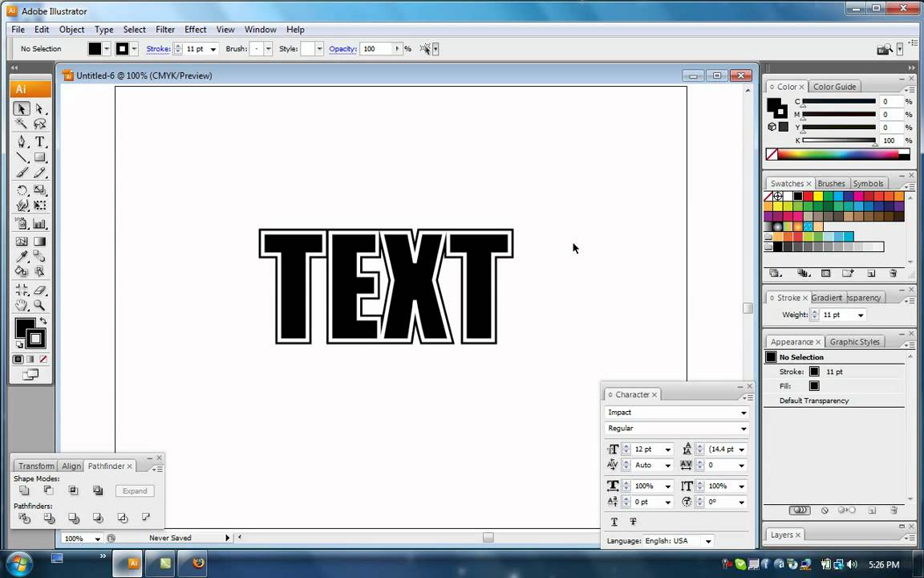Click the first Shape Modes icon in Pathfinder
The width and height of the screenshot is (924, 578).
24,490
